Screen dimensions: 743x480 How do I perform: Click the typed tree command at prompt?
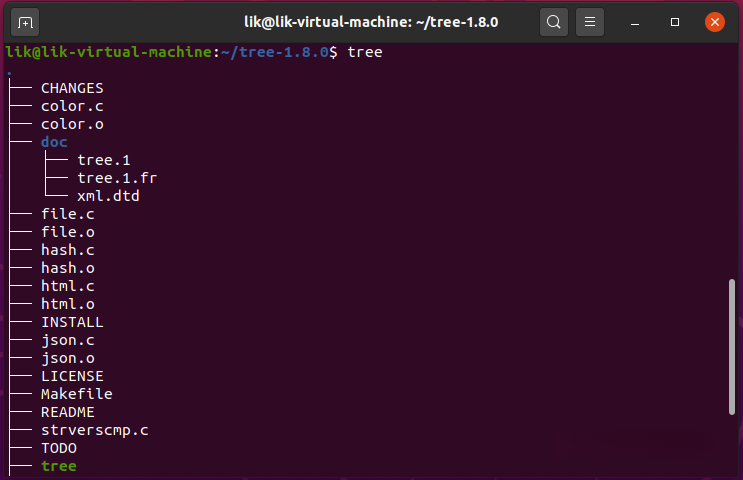pos(364,52)
